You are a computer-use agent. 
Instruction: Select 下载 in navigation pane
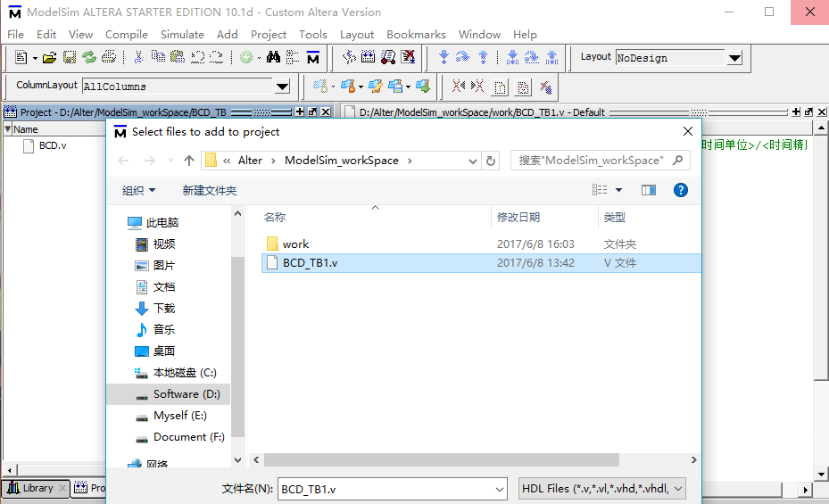click(x=164, y=308)
